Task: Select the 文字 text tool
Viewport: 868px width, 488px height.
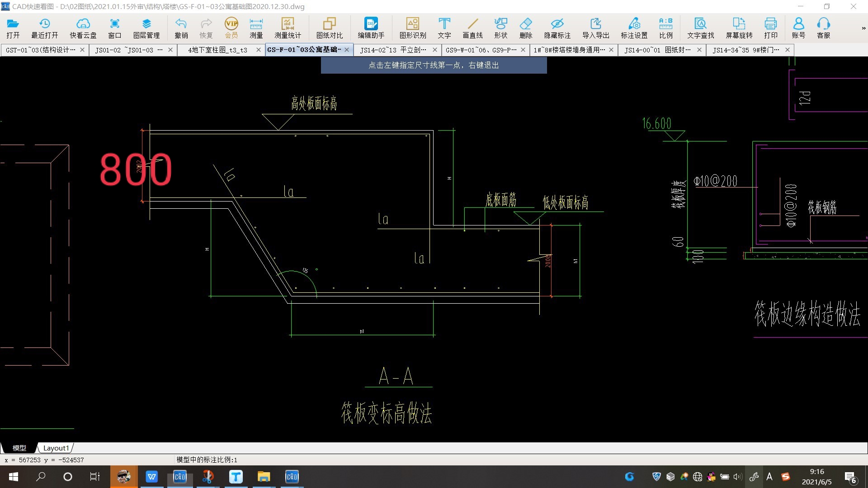Action: click(x=444, y=28)
